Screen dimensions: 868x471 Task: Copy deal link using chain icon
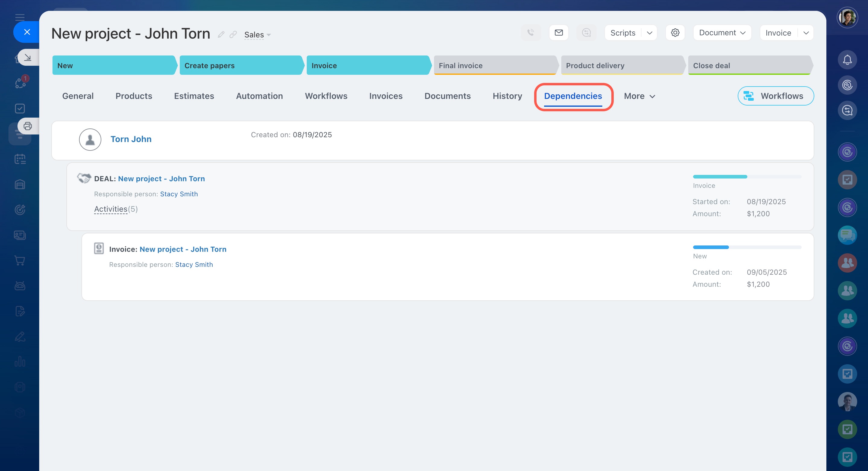[233, 35]
